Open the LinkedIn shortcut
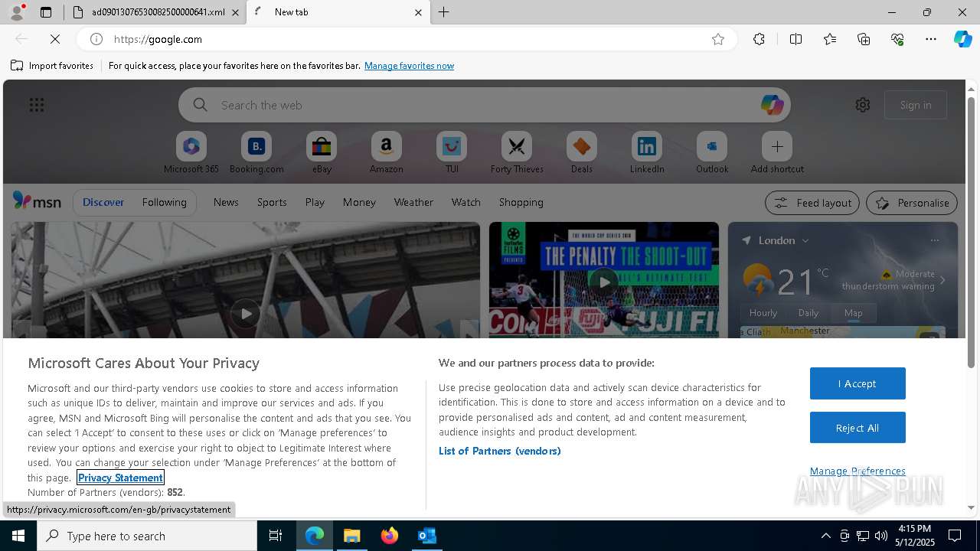Viewport: 980px width, 551px height. [x=647, y=152]
